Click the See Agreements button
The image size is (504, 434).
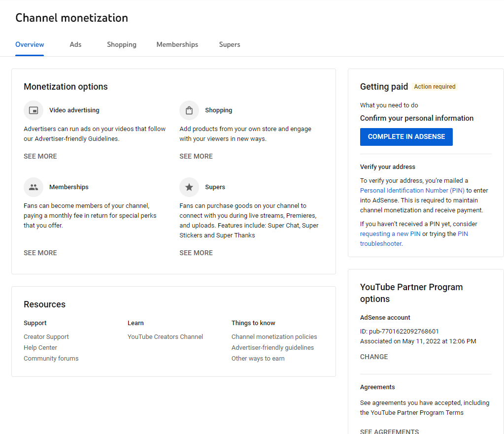tap(389, 432)
